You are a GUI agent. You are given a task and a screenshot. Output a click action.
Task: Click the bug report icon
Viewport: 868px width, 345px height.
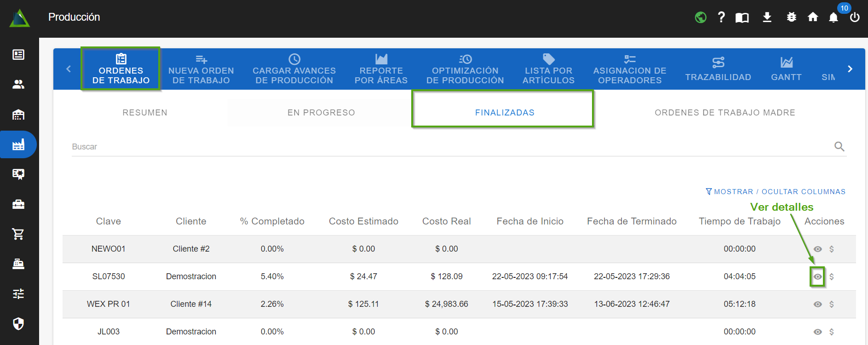[x=791, y=17]
